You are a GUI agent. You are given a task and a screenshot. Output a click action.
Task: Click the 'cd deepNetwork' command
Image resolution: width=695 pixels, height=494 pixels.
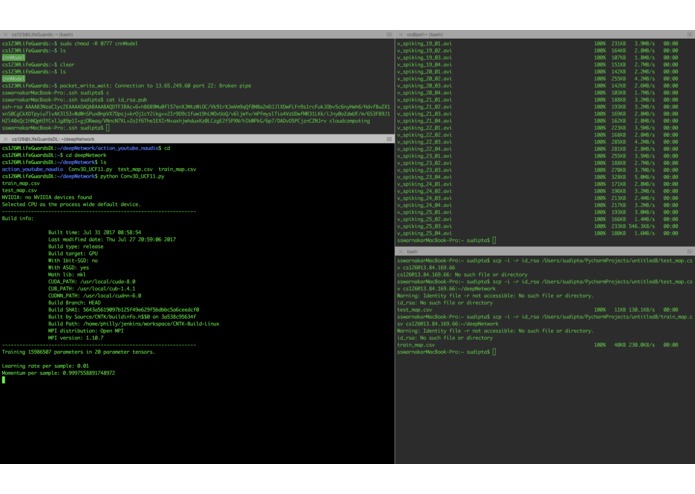click(x=86, y=156)
